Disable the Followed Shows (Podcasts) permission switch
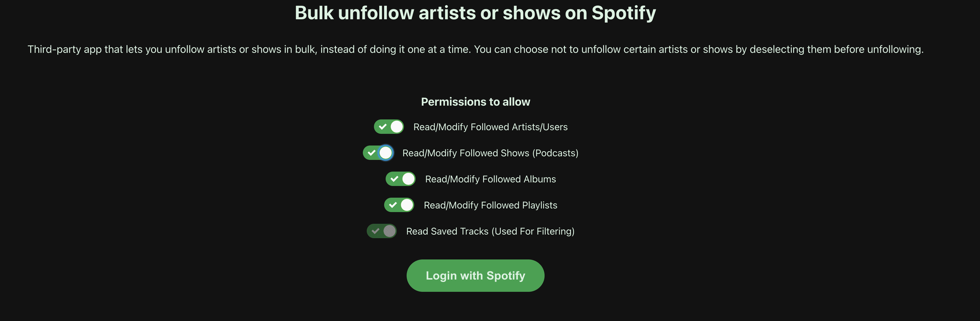The image size is (980, 321). point(378,153)
